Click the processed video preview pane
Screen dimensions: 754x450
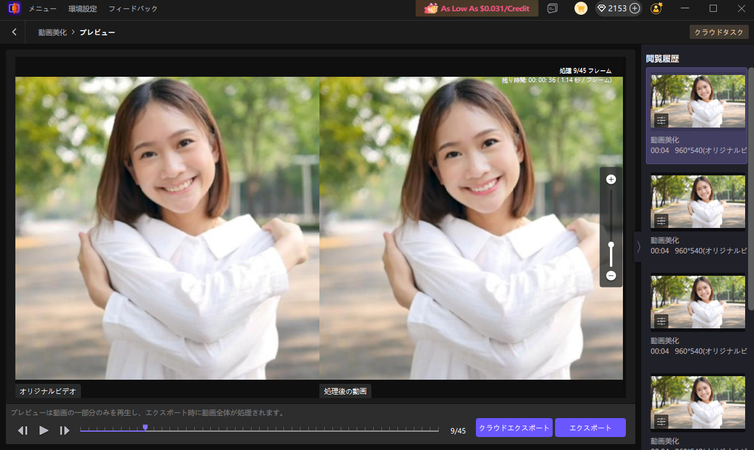471,228
